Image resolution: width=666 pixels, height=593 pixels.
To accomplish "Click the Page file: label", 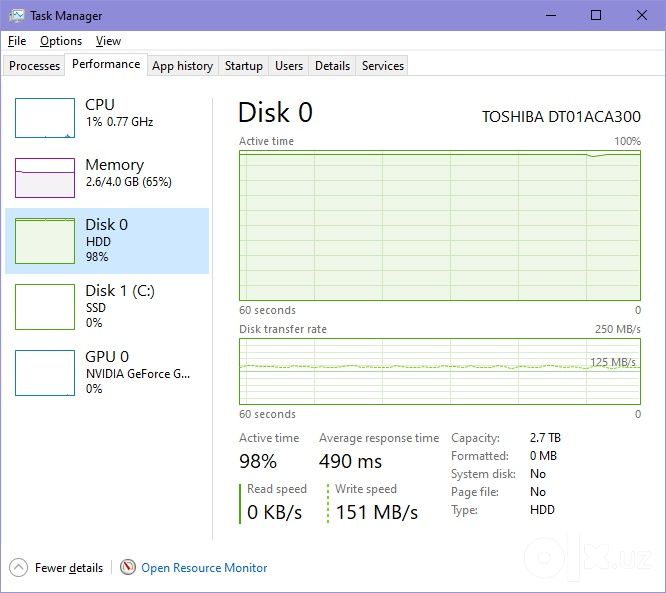I will click(475, 492).
